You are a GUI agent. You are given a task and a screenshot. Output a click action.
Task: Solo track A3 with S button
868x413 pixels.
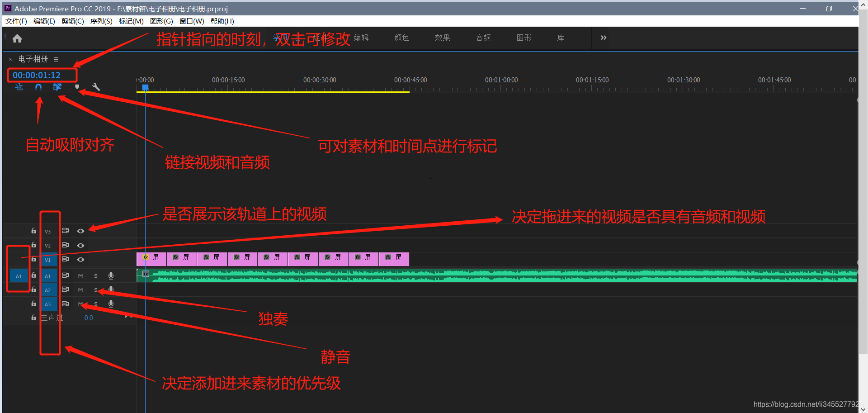click(96, 304)
